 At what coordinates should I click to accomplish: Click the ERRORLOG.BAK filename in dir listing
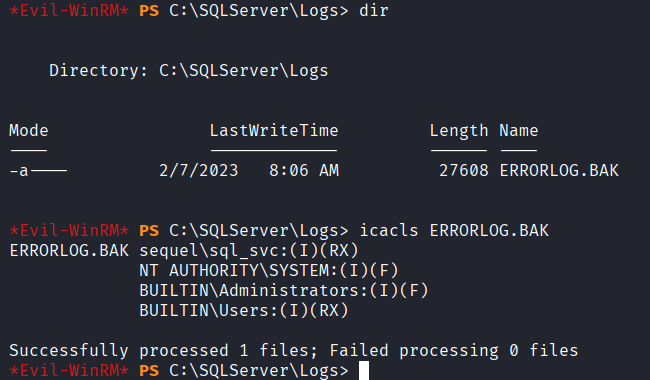click(559, 170)
